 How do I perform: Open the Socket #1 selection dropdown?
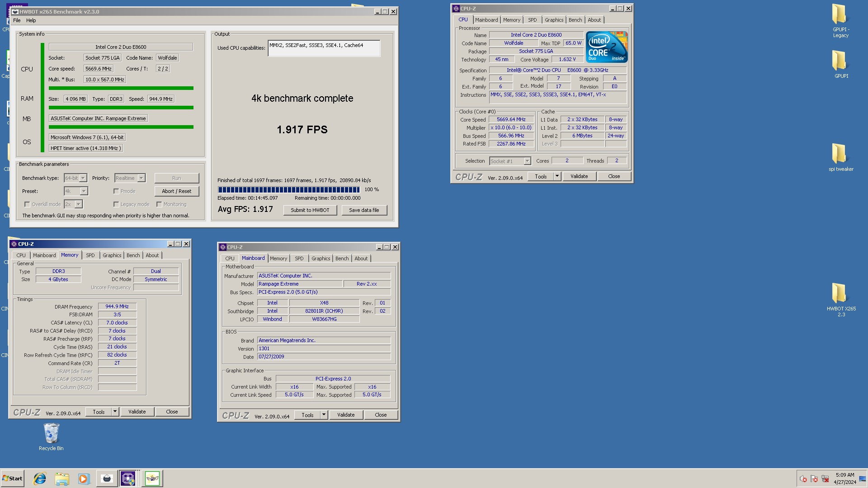[x=527, y=161]
